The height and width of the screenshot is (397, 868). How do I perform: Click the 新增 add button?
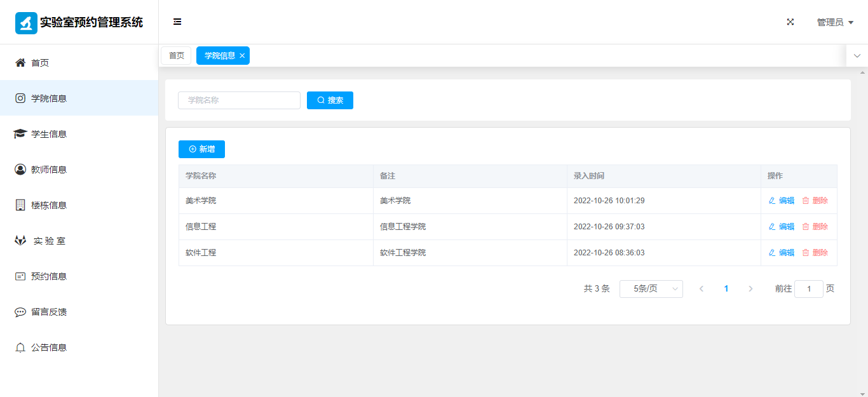(201, 149)
